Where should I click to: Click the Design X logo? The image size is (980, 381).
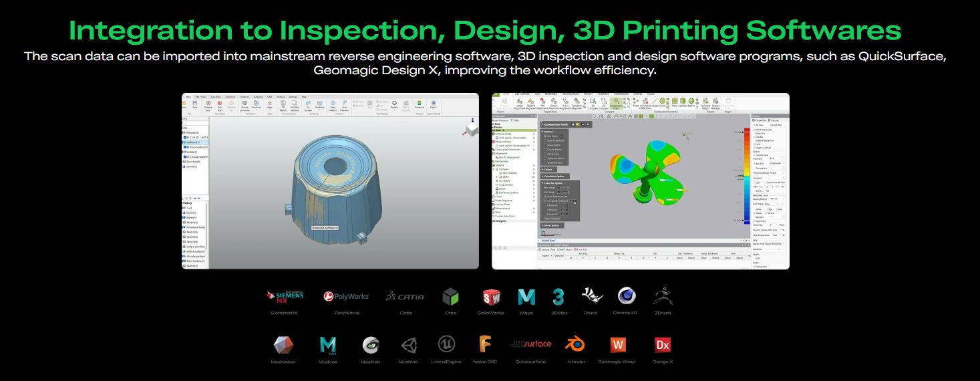(x=663, y=345)
